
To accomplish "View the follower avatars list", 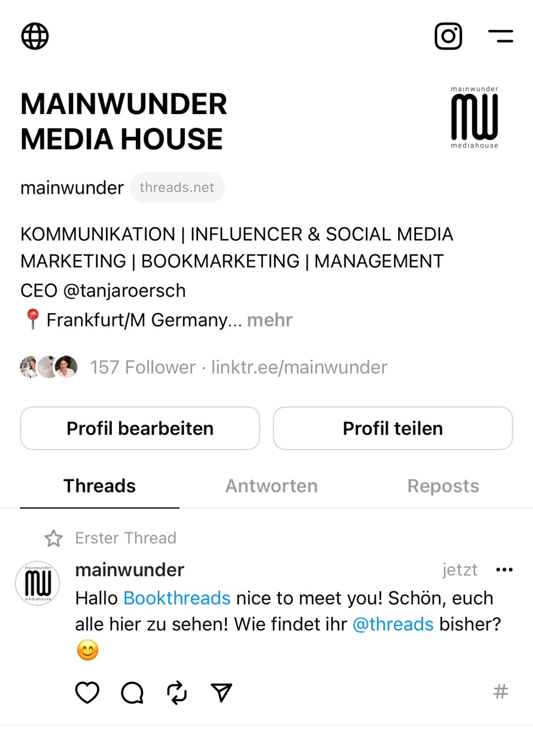I will pyautogui.click(x=49, y=367).
